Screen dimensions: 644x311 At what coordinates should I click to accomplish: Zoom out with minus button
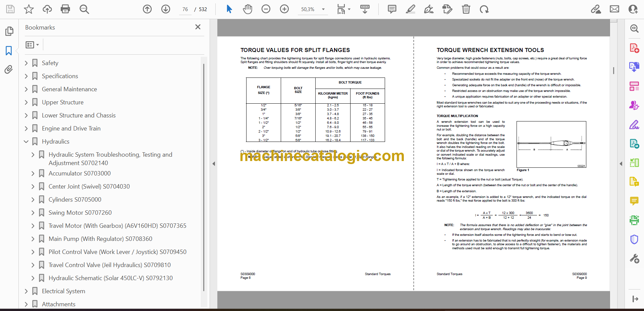[x=266, y=9]
